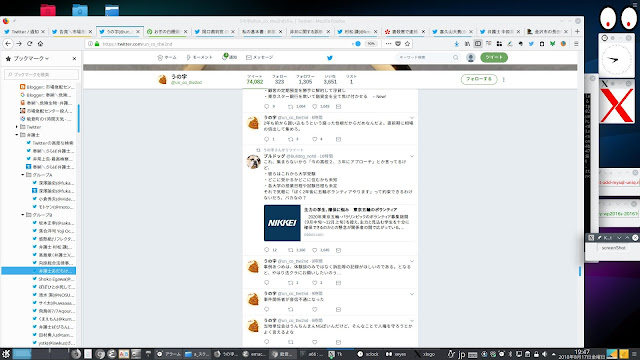Like the NIKKEI retweet via heart icon
The height and width of the screenshot is (360, 640).
[315, 250]
